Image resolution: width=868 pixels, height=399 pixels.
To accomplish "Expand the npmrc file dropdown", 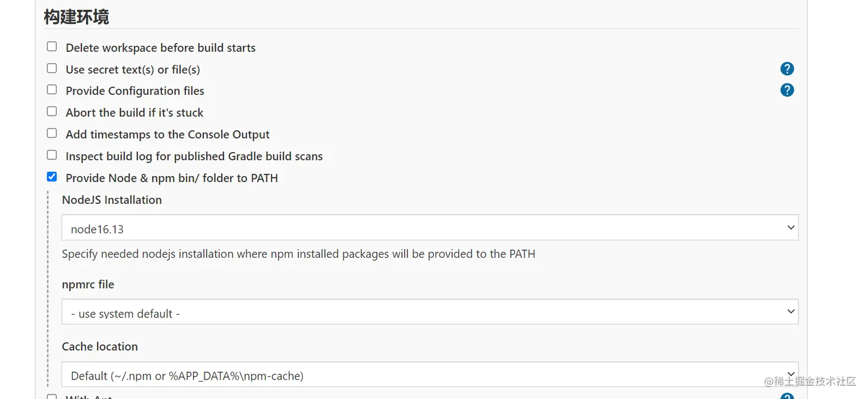I will click(x=429, y=312).
